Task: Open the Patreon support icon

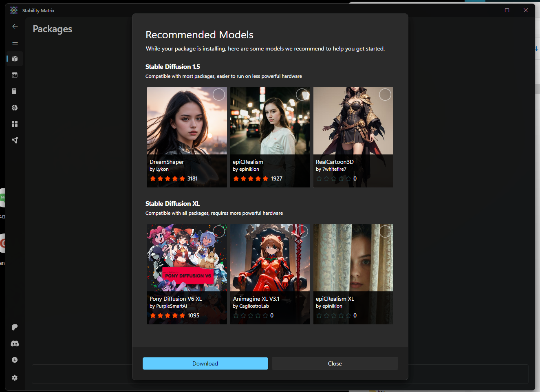Action: click(x=15, y=327)
